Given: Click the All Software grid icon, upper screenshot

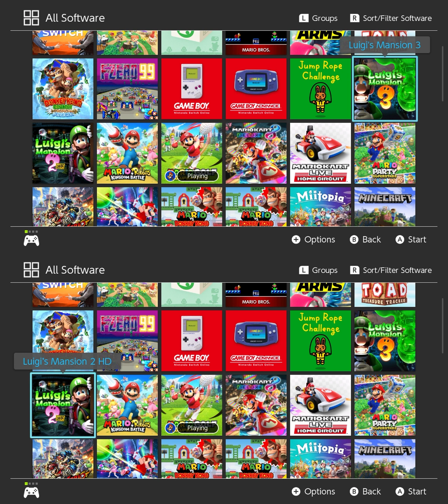Looking at the screenshot, I should pyautogui.click(x=31, y=18).
